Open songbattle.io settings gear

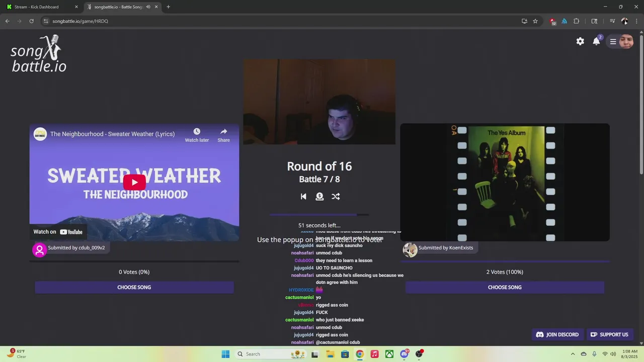point(580,41)
